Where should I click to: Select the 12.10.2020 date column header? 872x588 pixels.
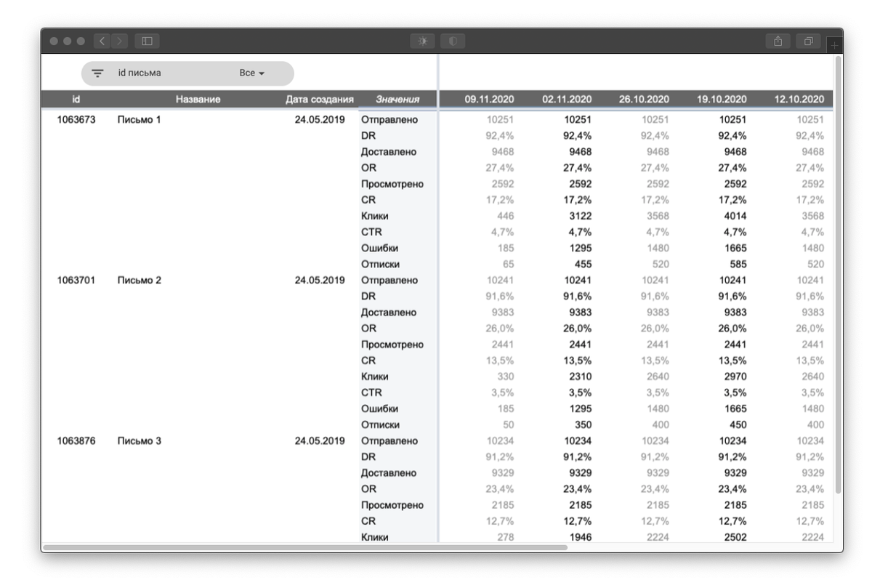[799, 99]
